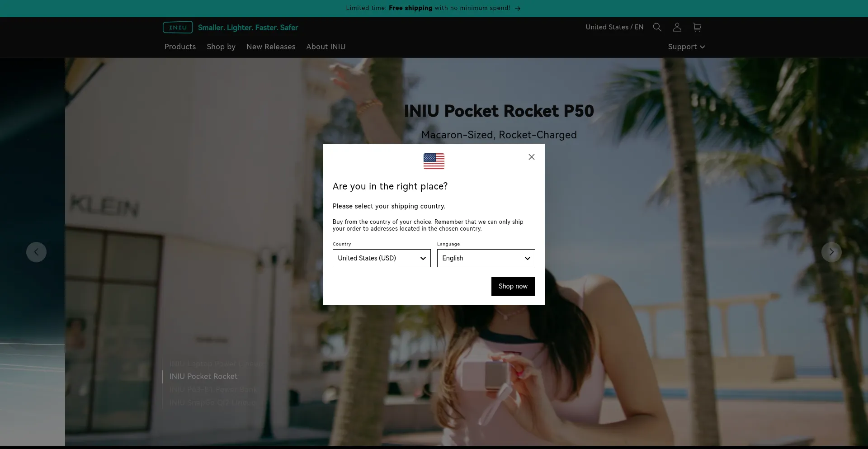Click the US flag in dialog
This screenshot has height=449, width=868.
pos(434,161)
